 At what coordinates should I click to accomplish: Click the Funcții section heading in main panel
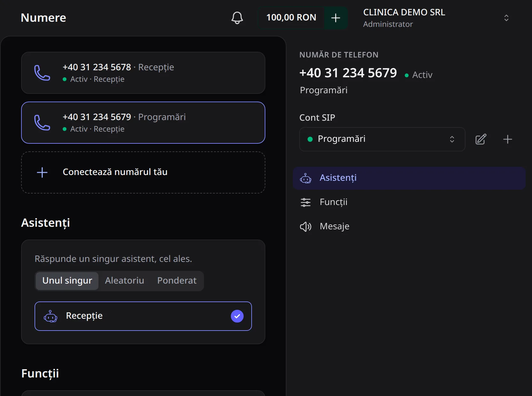40,374
